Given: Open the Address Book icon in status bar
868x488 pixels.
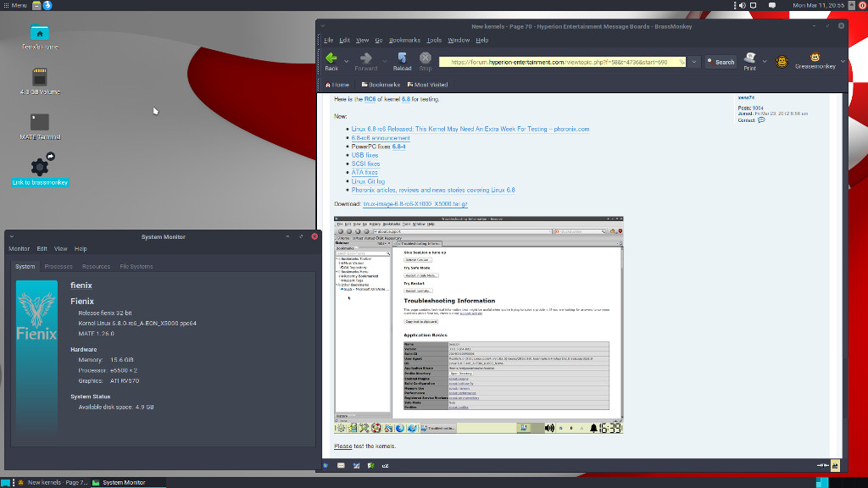Looking at the screenshot, I should coord(371,466).
